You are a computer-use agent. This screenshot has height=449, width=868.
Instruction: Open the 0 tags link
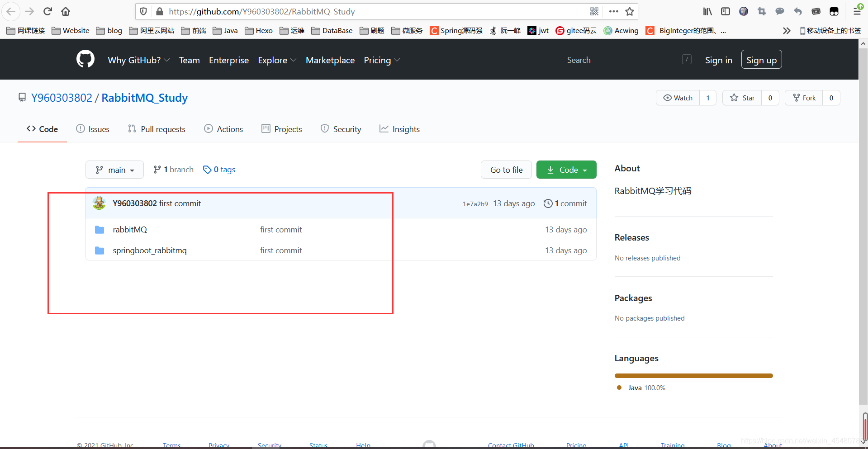[219, 170]
